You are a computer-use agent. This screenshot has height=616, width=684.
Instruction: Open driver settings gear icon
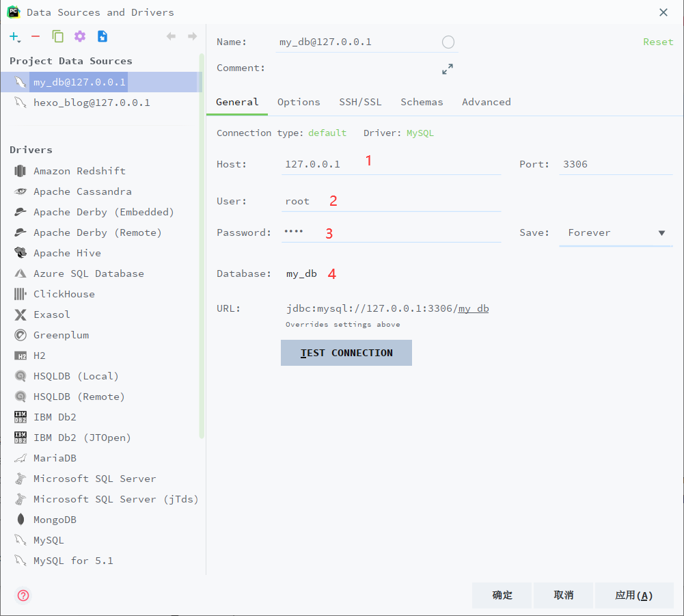click(80, 36)
